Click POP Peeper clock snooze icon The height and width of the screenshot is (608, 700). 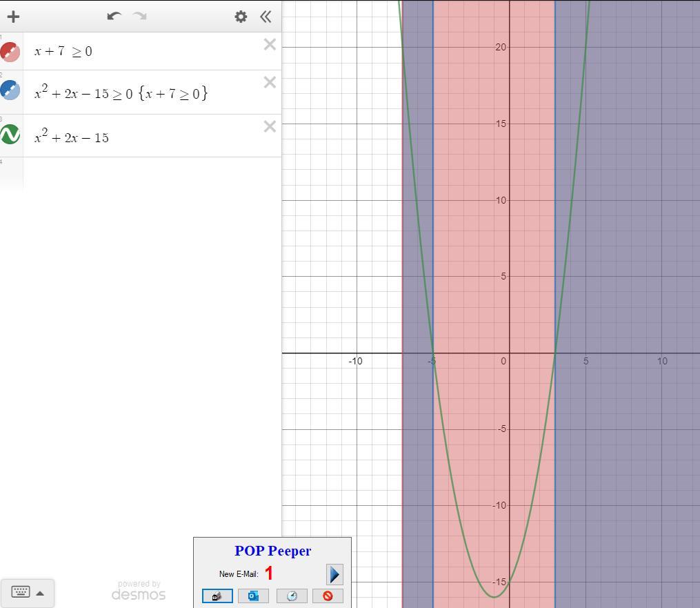[x=292, y=596]
